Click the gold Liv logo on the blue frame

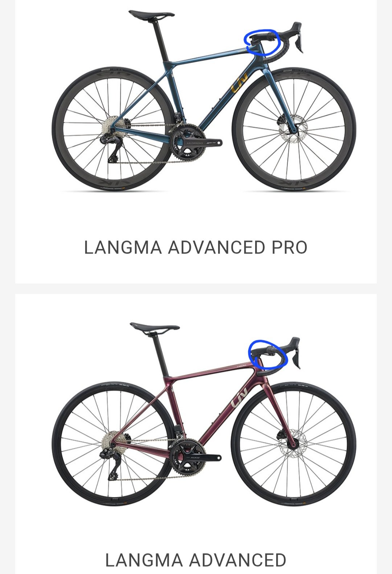point(240,83)
